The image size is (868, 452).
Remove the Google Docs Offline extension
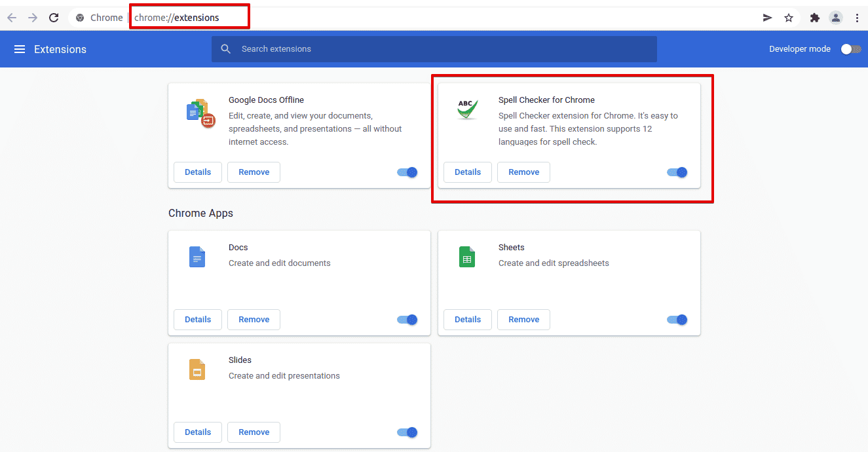254,172
